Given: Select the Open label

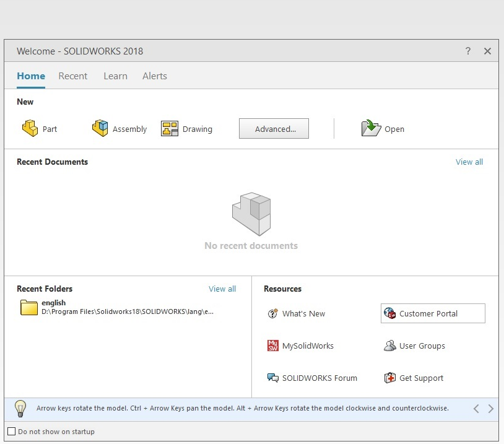Looking at the screenshot, I should 394,129.
